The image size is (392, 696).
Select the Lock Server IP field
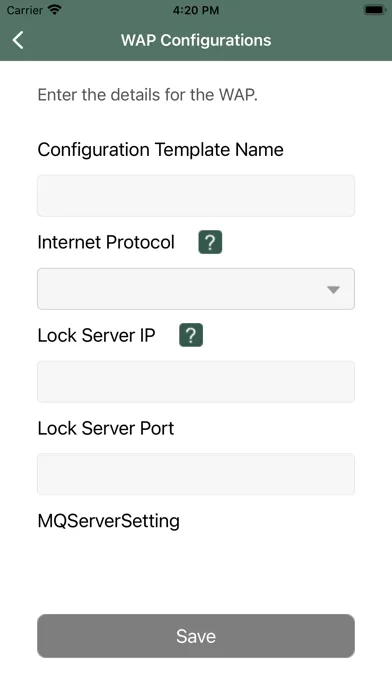tap(196, 382)
